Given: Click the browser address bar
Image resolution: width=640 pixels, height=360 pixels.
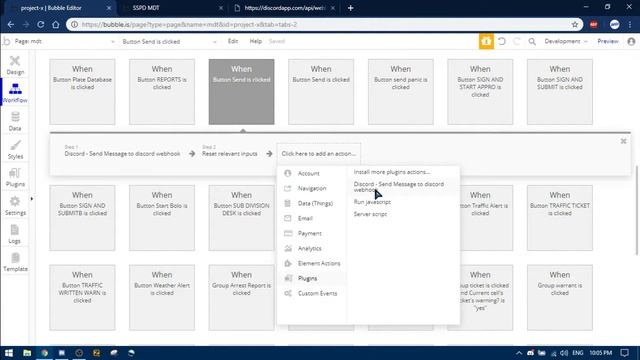Looking at the screenshot, I should point(324,24).
